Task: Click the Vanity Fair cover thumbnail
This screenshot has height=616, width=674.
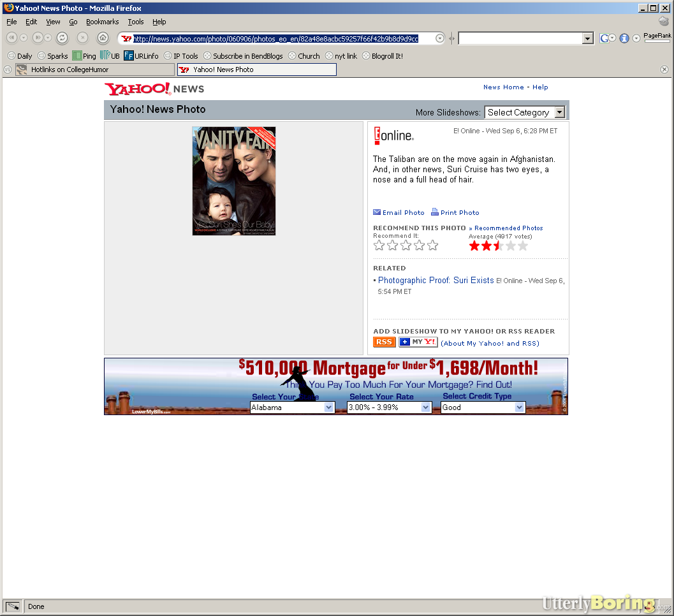Action: tap(234, 181)
